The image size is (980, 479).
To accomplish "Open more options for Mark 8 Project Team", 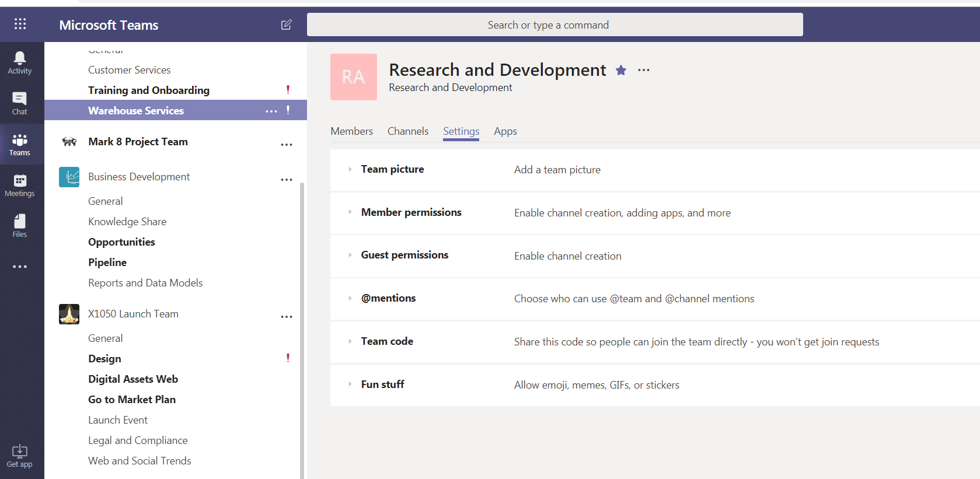I will click(x=287, y=145).
